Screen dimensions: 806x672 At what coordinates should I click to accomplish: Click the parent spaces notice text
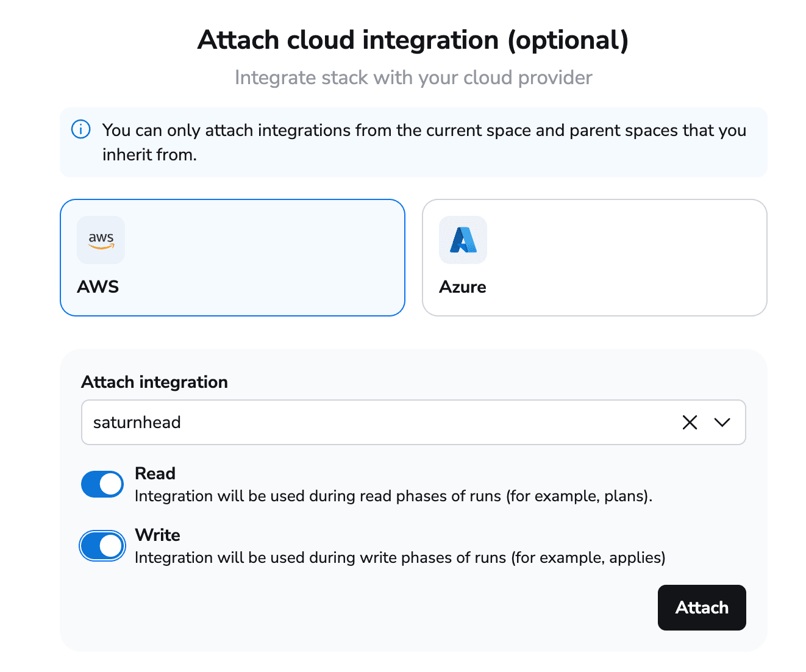pyautogui.click(x=424, y=142)
